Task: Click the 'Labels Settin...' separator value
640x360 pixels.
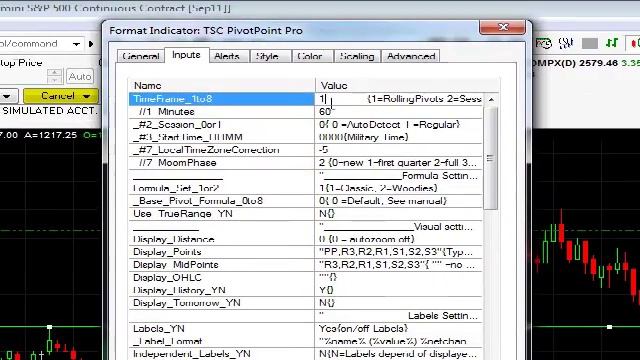Action: point(398,316)
